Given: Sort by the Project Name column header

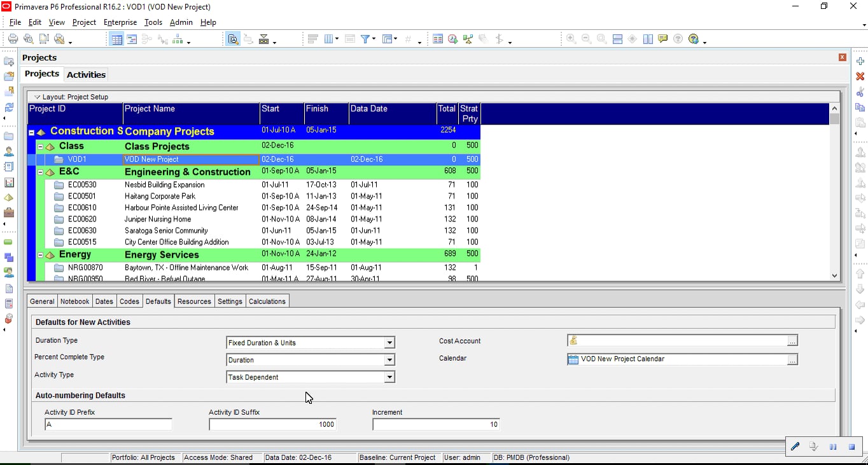Looking at the screenshot, I should [x=191, y=114].
